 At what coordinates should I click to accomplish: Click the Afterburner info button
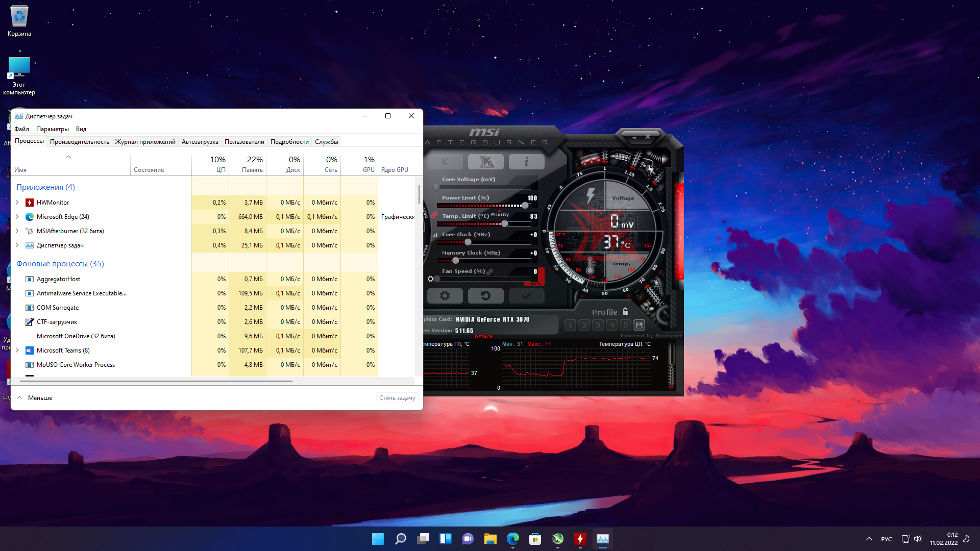pyautogui.click(x=526, y=162)
